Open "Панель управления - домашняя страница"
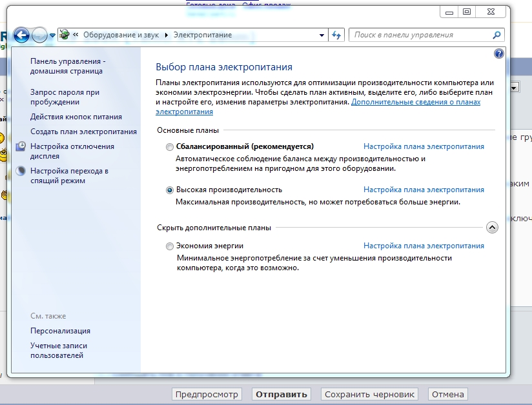Screen dimensions: 532x405 (68, 66)
